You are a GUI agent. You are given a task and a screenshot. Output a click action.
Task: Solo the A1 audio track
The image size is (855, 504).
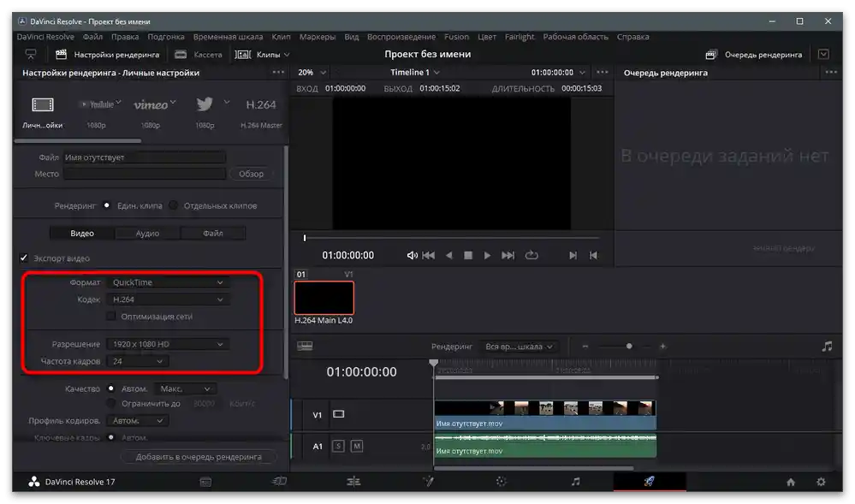338,446
